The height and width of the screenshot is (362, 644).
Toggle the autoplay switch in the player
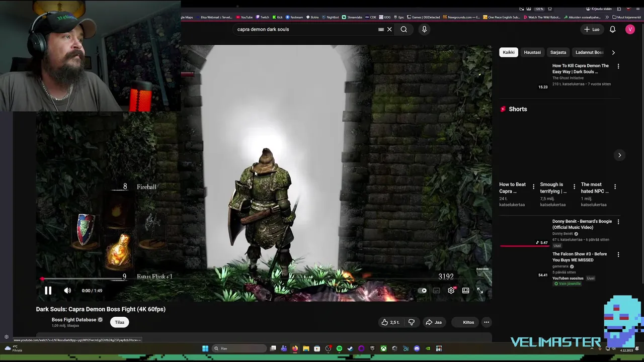(x=423, y=291)
